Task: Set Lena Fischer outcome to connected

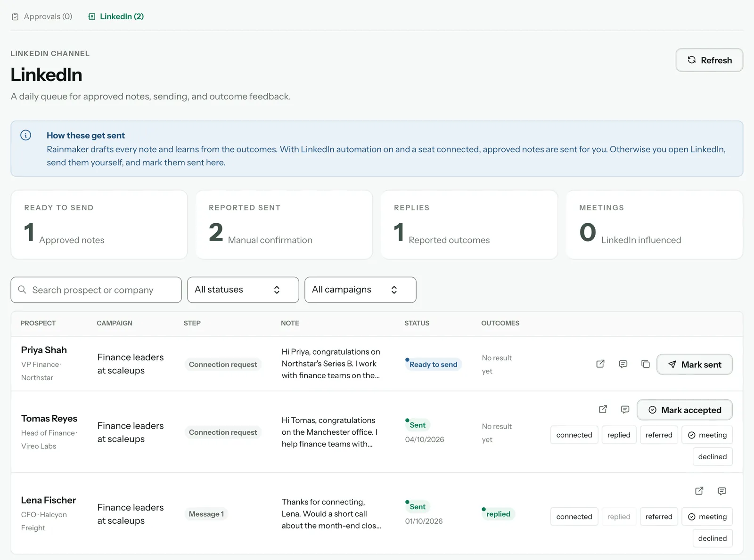Action: (574, 516)
